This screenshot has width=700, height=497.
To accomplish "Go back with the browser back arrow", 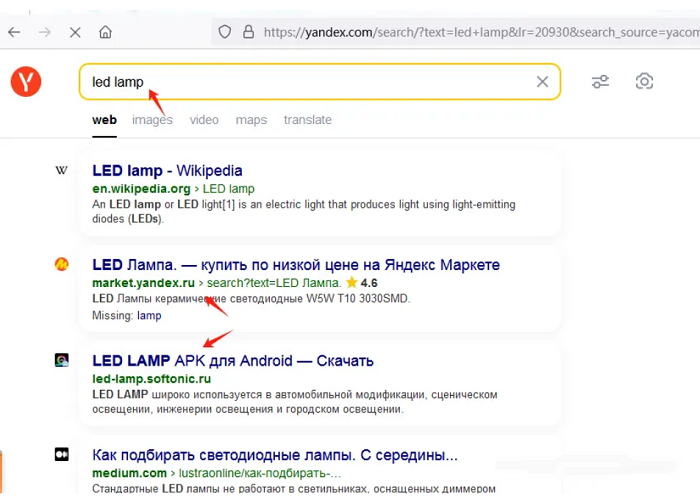I will pos(14,32).
